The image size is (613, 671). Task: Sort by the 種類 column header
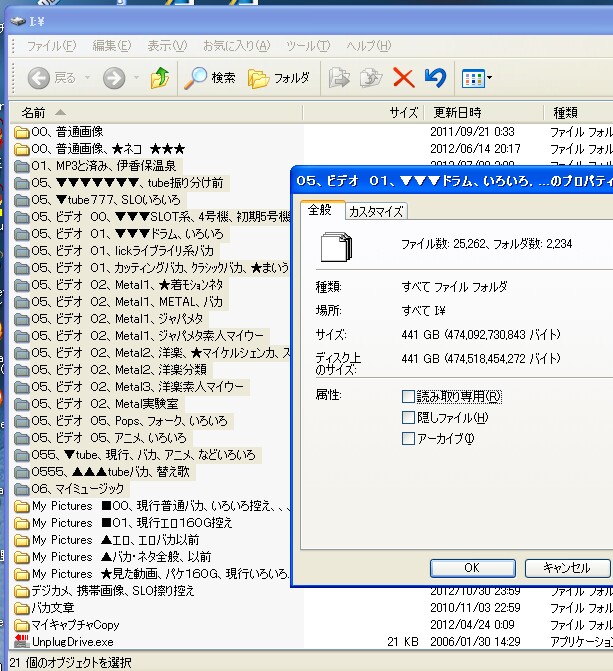pyautogui.click(x=578, y=113)
